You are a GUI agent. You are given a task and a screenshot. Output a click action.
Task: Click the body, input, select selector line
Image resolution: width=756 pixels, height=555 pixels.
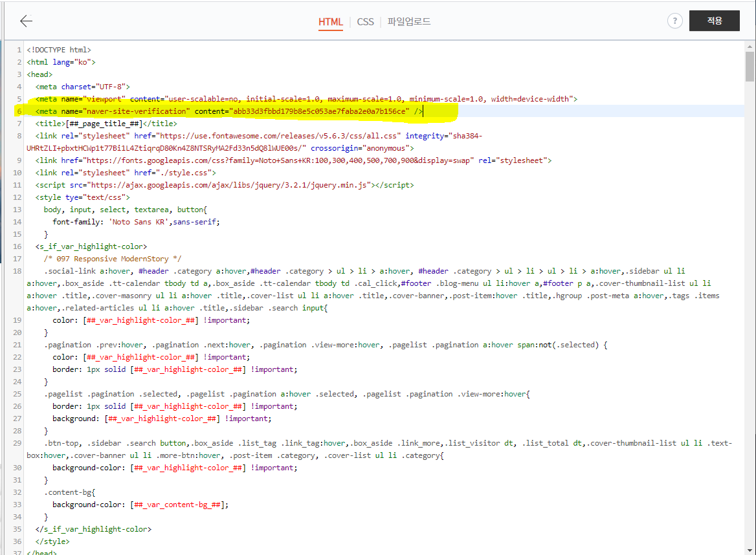[x=126, y=210]
